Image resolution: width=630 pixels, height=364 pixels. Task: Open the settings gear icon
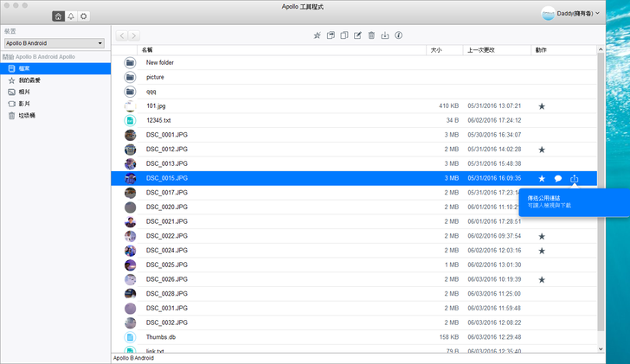[83, 16]
